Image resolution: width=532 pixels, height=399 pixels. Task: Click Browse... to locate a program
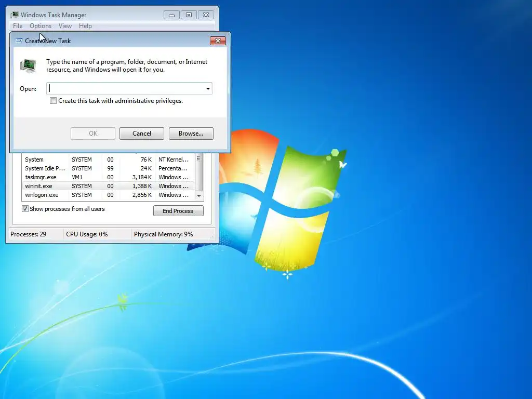[191, 134]
